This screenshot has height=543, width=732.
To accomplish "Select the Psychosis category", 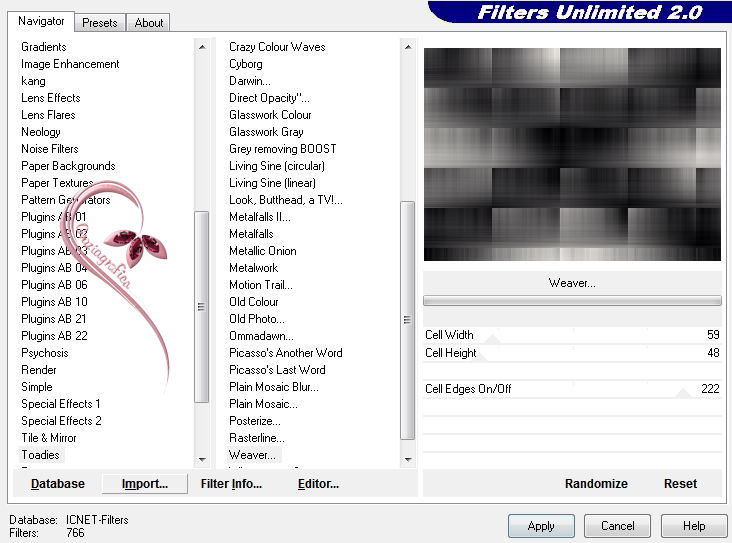I will pyautogui.click(x=44, y=353).
